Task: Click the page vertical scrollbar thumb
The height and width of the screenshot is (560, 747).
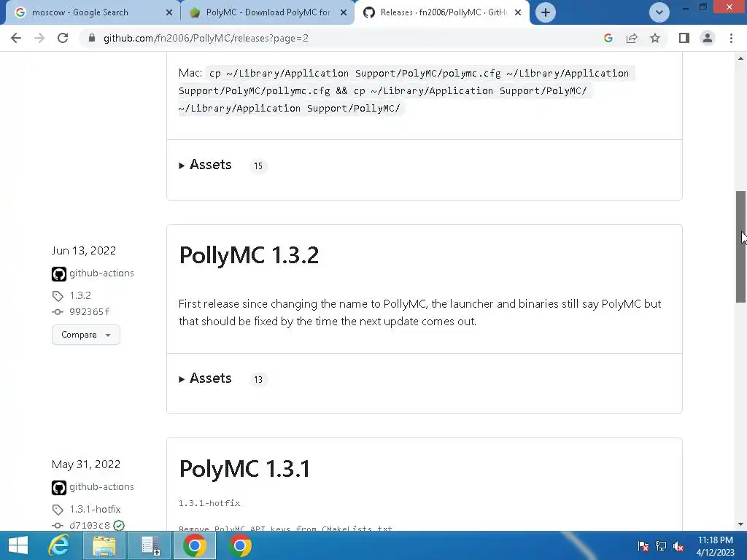Action: [x=740, y=246]
